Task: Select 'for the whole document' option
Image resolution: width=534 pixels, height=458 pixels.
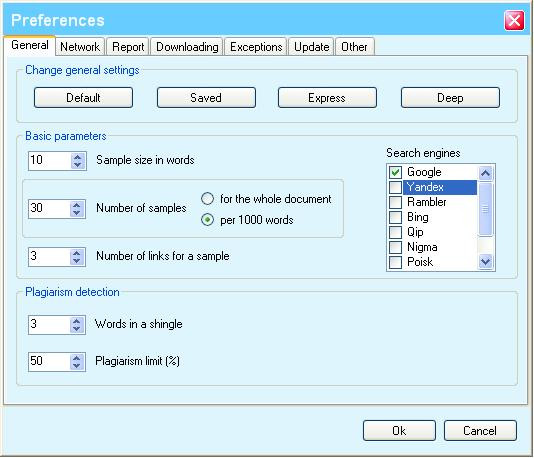Action: pos(207,199)
